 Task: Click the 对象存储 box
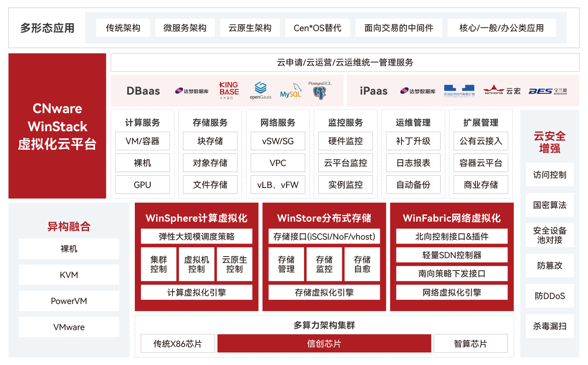click(210, 163)
